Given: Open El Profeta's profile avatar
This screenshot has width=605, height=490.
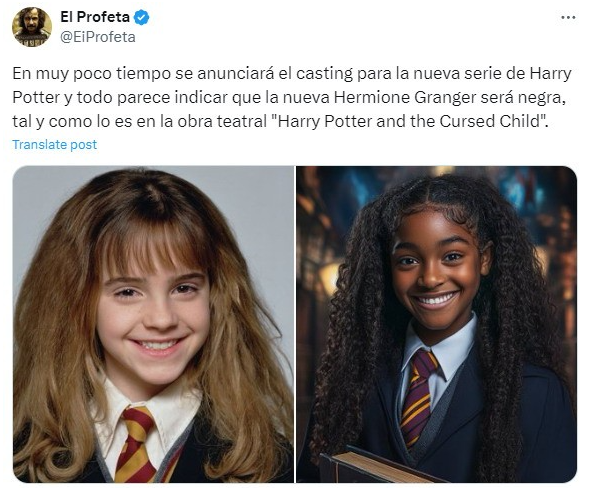Looking at the screenshot, I should click(32, 27).
